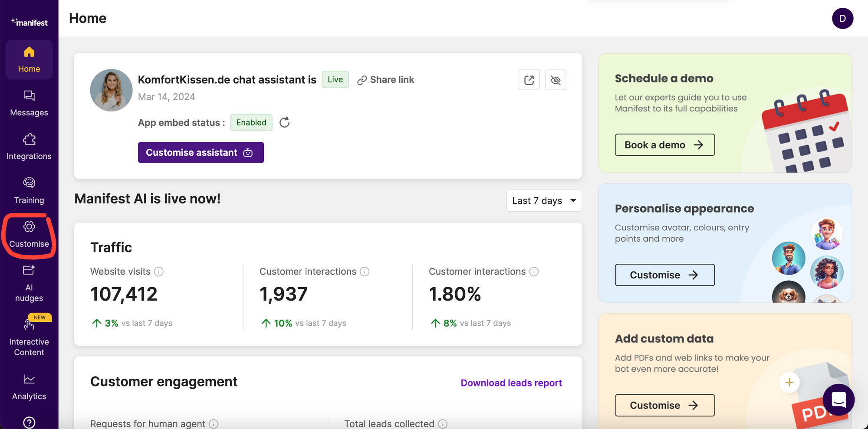
Task: Open the Last 7 days dropdown
Action: 544,200
